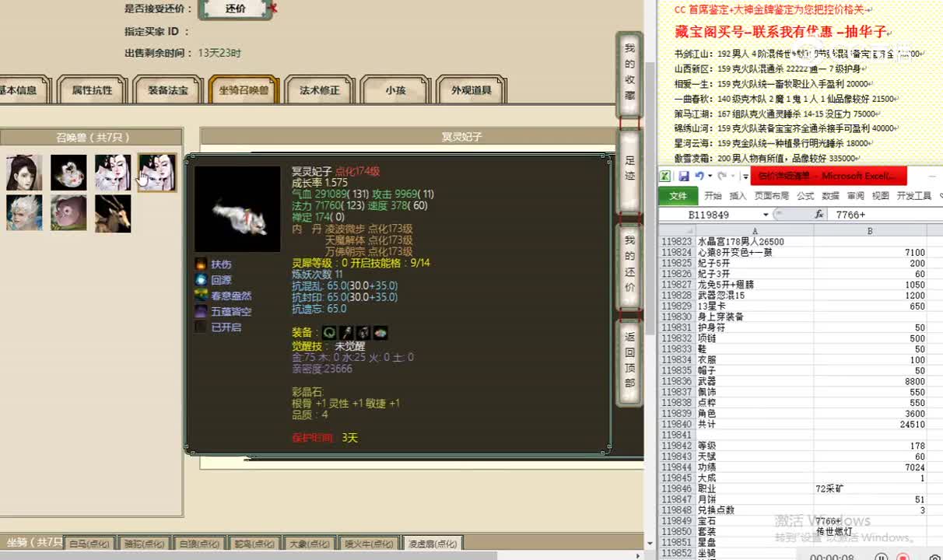The height and width of the screenshot is (560, 943).
Task: Click the fx insert function icon
Action: point(819,214)
